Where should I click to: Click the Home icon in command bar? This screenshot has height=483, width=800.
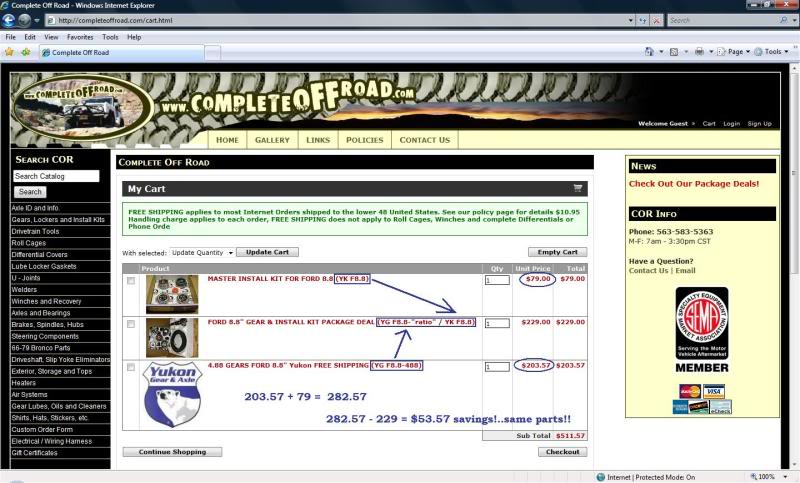pyautogui.click(x=649, y=52)
